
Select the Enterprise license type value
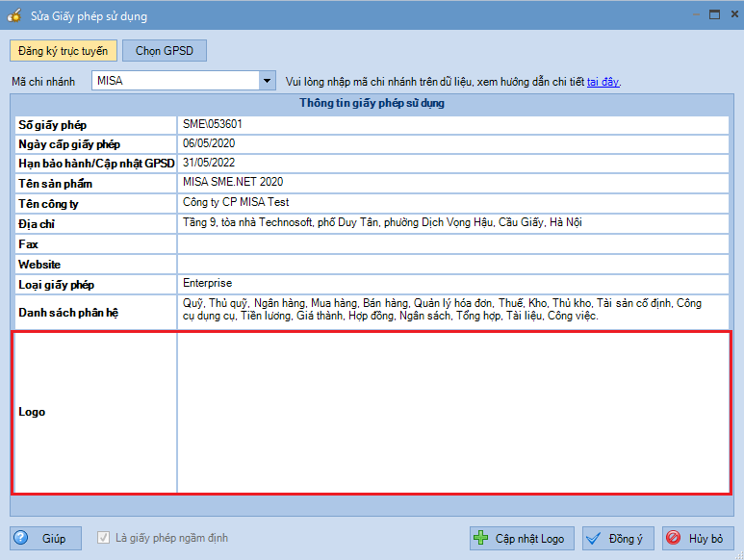pos(207,283)
